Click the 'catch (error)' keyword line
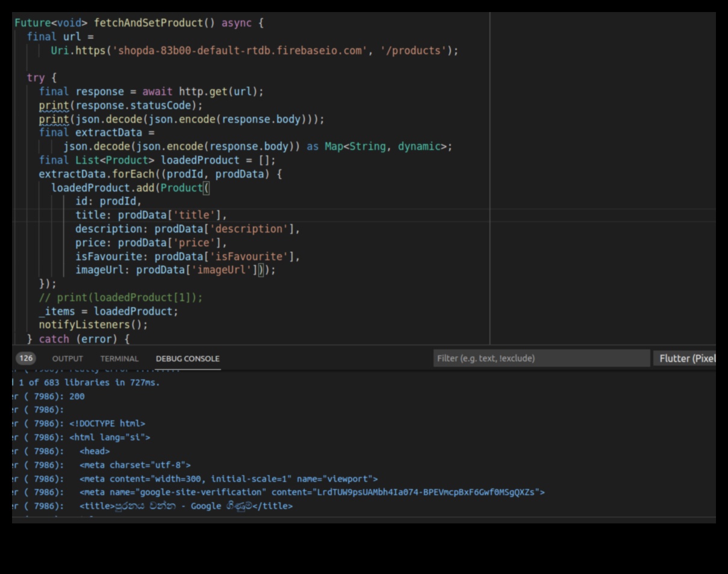Viewport: 728px width, 574px height. point(78,339)
